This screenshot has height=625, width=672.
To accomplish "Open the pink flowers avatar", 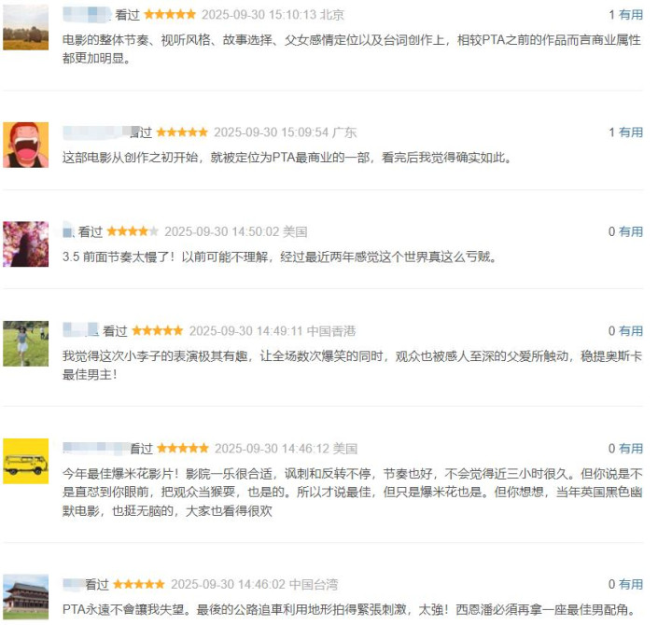I will (26, 244).
